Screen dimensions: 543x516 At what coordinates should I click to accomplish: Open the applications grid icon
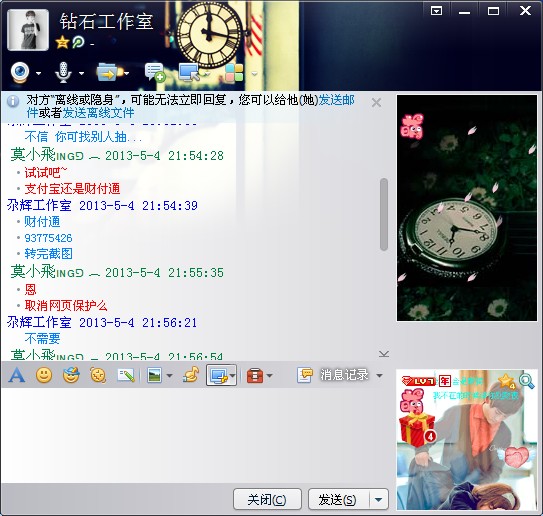tap(234, 73)
